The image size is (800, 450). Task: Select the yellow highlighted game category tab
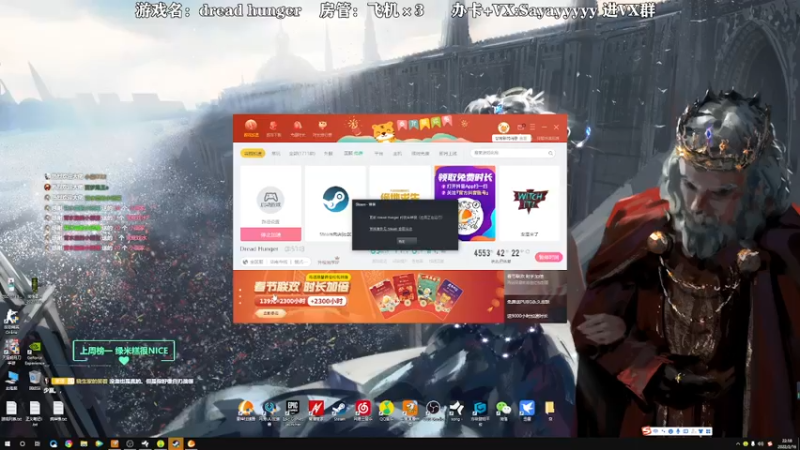tap(253, 153)
